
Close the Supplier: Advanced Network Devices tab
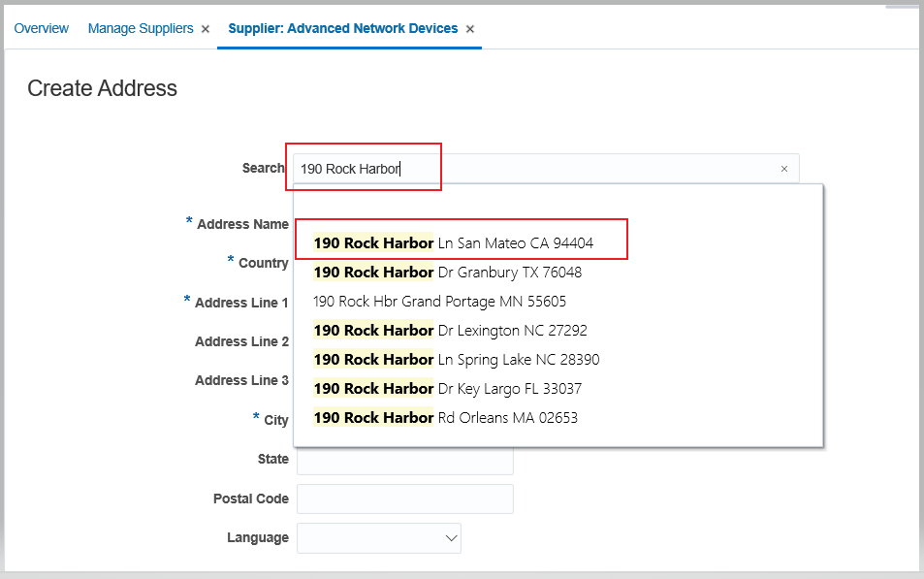(470, 29)
